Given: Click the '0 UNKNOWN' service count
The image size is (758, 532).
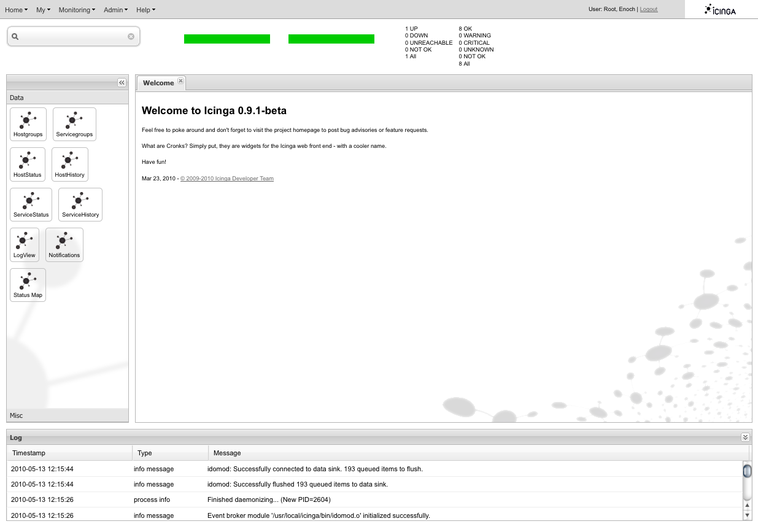Looking at the screenshot, I should point(476,50).
